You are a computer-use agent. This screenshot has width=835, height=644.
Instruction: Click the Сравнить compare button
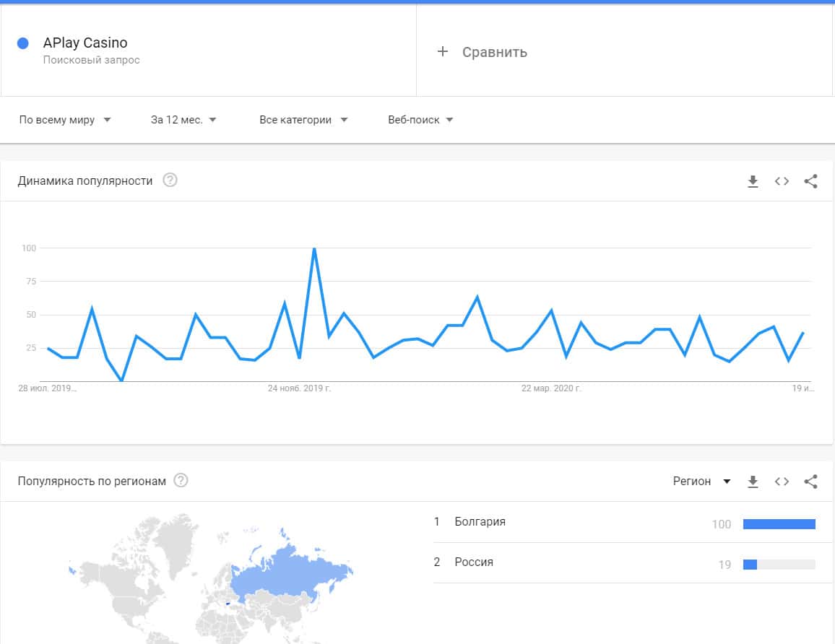[495, 52]
